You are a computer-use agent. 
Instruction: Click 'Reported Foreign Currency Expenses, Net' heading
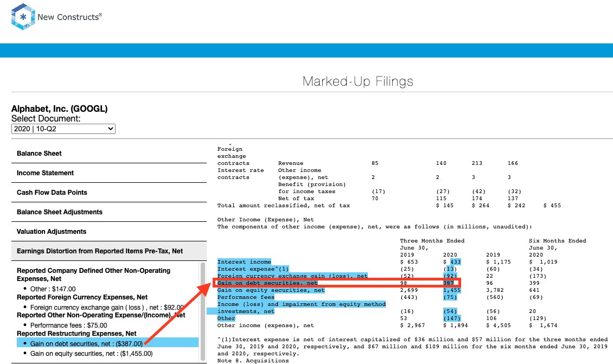tap(82, 297)
